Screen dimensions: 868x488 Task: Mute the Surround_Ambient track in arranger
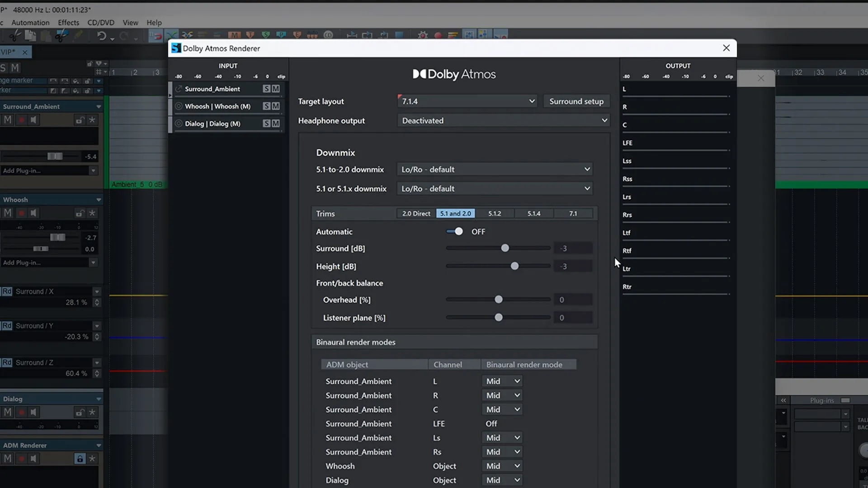[8, 120]
